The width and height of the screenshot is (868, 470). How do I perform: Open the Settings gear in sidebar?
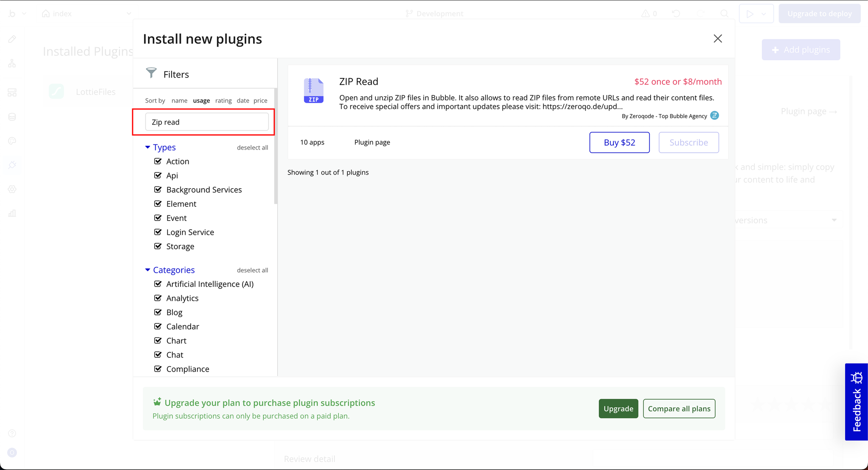point(12,189)
